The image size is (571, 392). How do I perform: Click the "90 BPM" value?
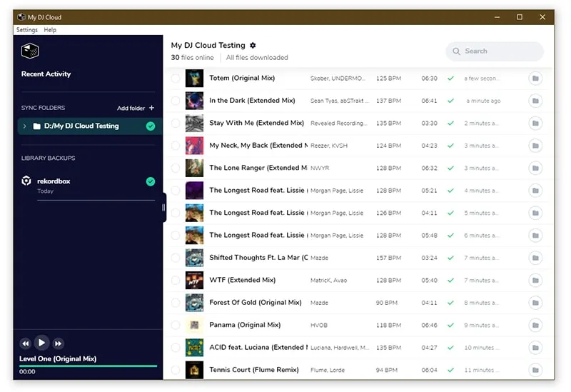click(x=387, y=303)
